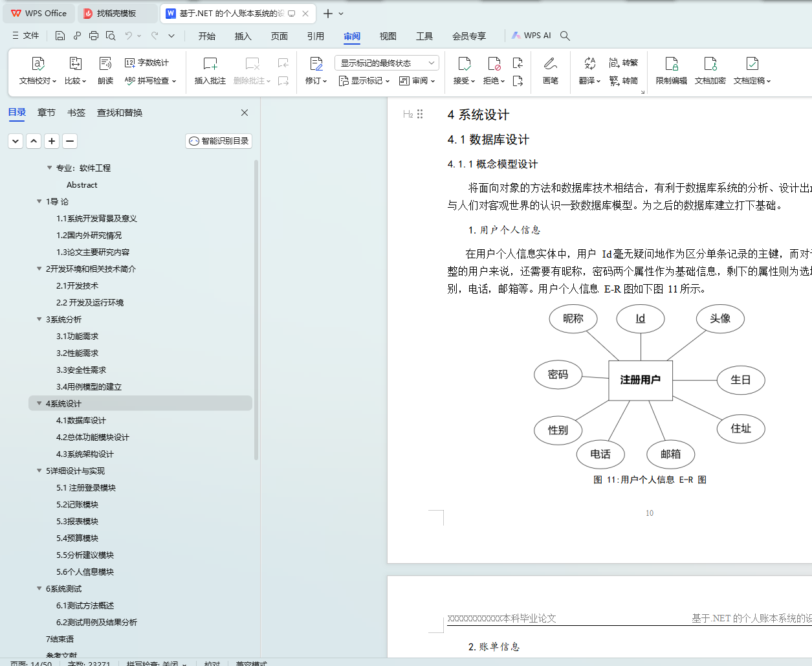The width and height of the screenshot is (812, 666).
Task: Click the H2 heading marker beside the title
Action: (x=408, y=115)
